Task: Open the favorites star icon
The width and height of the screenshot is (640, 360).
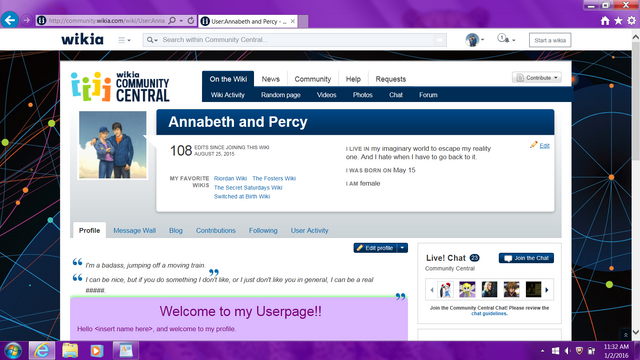Action: click(618, 21)
